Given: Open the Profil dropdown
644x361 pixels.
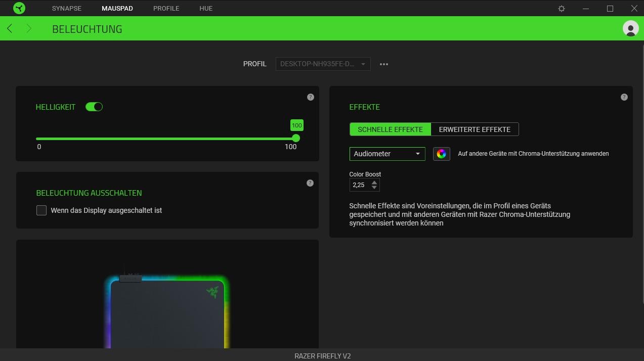Looking at the screenshot, I should click(x=323, y=64).
